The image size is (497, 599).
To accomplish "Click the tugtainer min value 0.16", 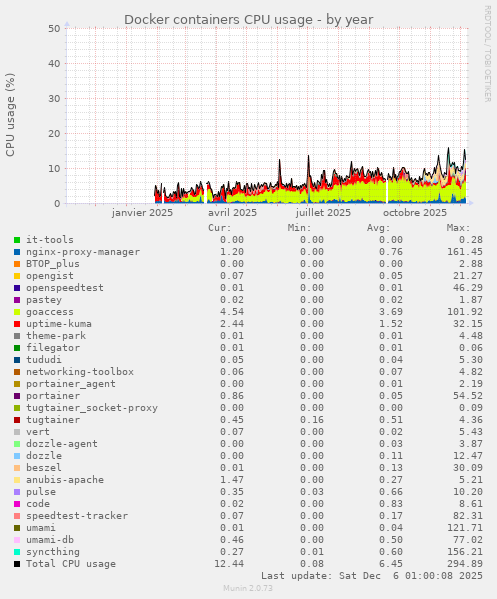I will [312, 420].
